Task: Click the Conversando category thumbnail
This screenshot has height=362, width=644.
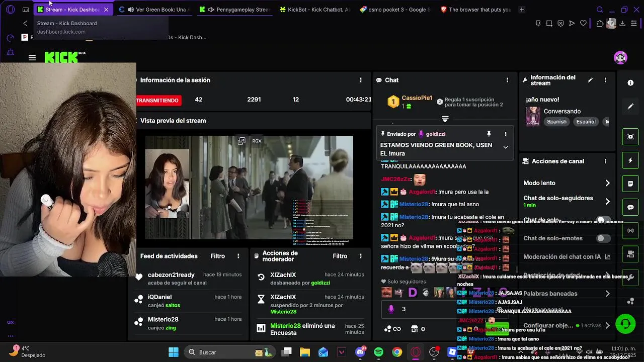Action: [x=533, y=116]
